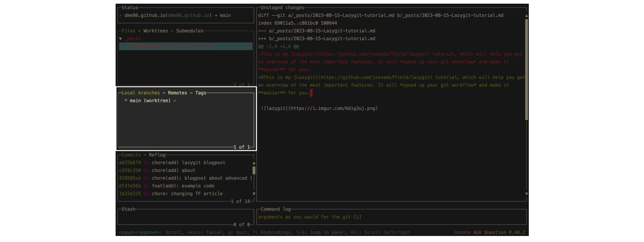Click the added line starting +0This is my
644x242 pixels.
coord(391,85)
